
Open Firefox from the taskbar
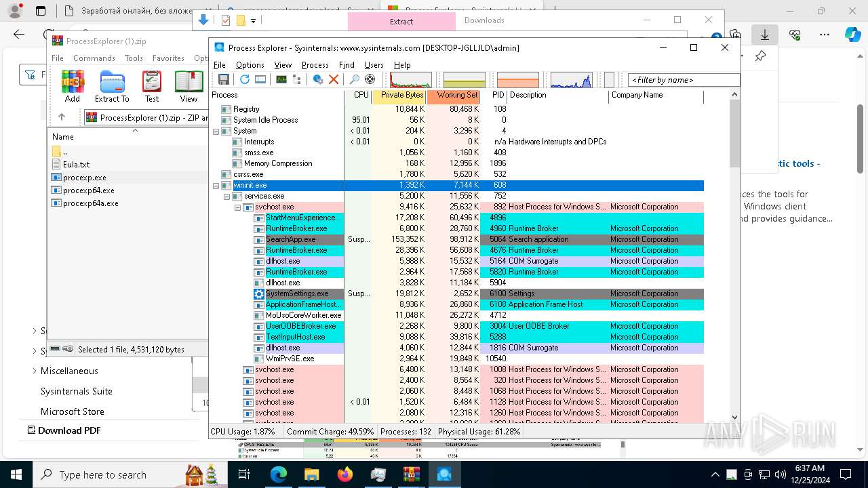coord(345,474)
